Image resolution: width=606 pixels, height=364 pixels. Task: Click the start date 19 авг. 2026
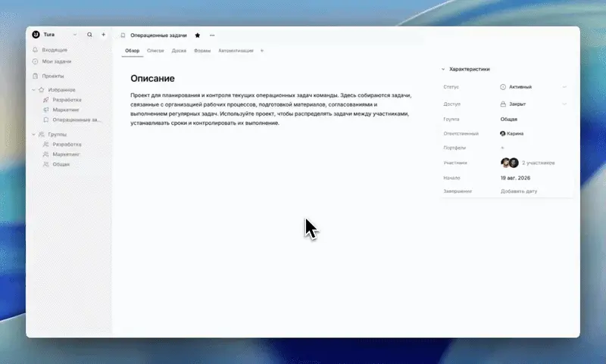(x=515, y=178)
